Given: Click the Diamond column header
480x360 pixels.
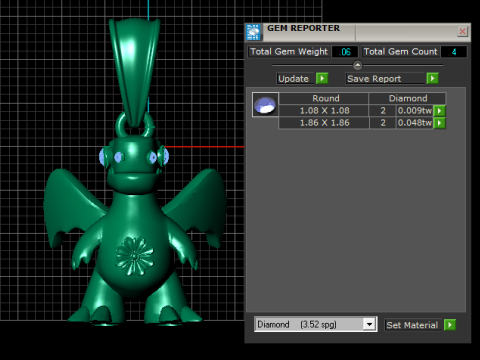Looking at the screenshot, I should tap(408, 98).
